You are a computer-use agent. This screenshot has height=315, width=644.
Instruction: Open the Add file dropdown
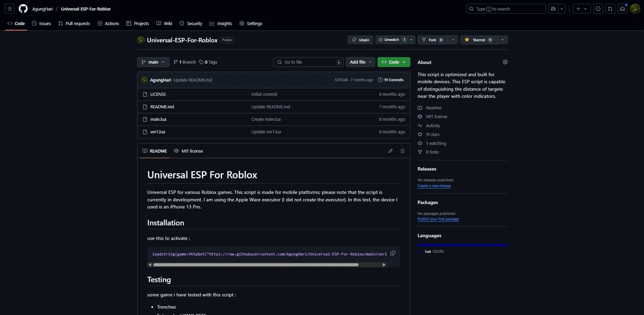pyautogui.click(x=360, y=62)
